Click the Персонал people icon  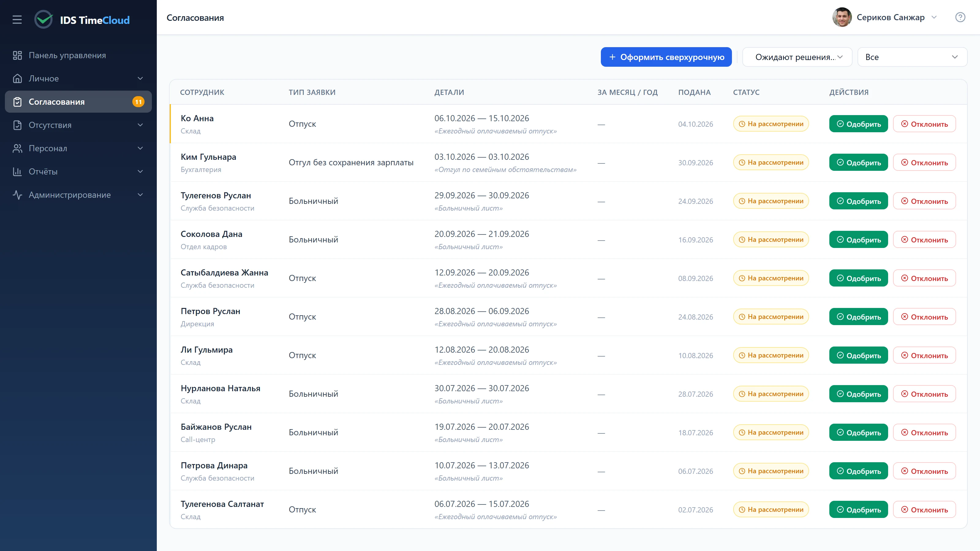tap(17, 148)
